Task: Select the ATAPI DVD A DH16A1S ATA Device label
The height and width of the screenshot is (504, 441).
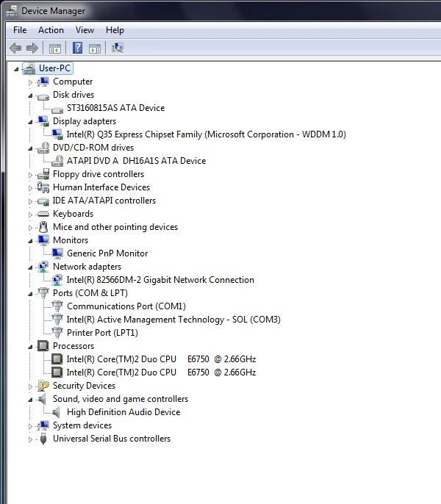Action: click(137, 161)
